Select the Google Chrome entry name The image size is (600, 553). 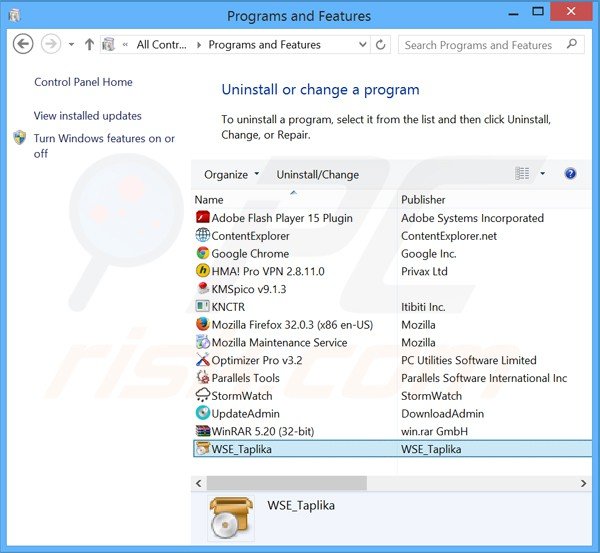point(250,253)
